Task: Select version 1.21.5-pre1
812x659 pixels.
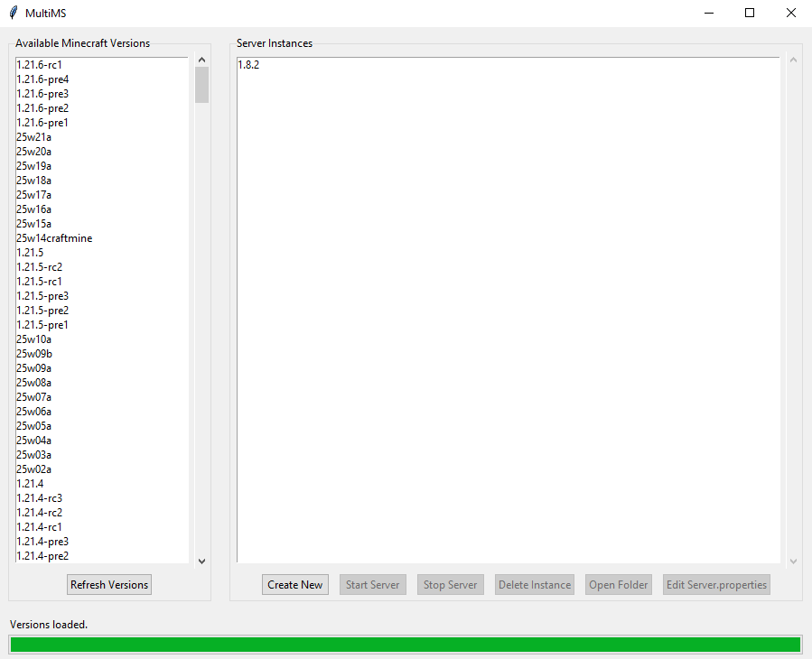Action: [x=101, y=326]
